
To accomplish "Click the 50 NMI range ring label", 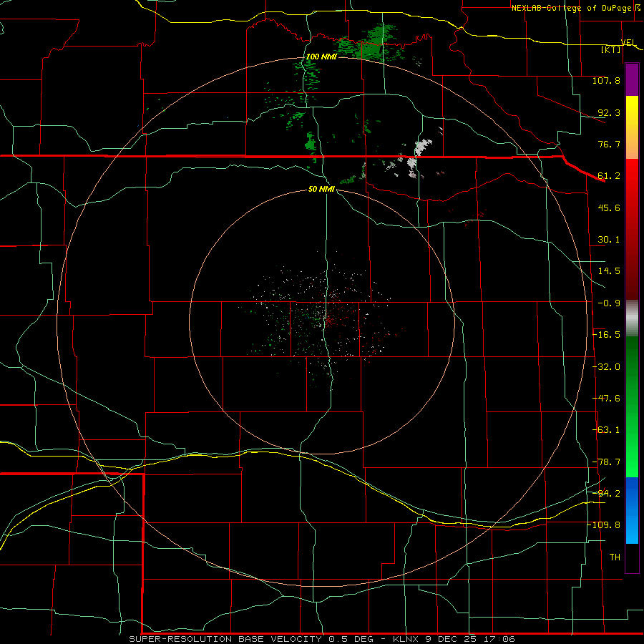I will (x=321, y=190).
